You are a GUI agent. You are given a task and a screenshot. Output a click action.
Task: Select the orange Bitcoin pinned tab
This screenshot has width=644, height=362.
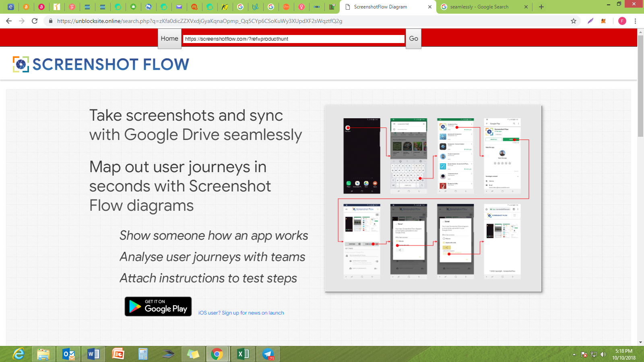tap(26, 7)
